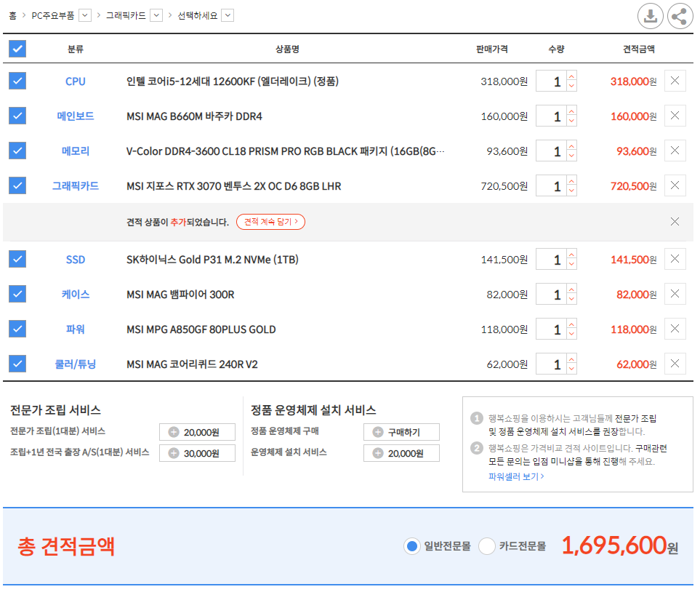Click the CPU quantity input field
The height and width of the screenshot is (592, 700).
(x=551, y=81)
